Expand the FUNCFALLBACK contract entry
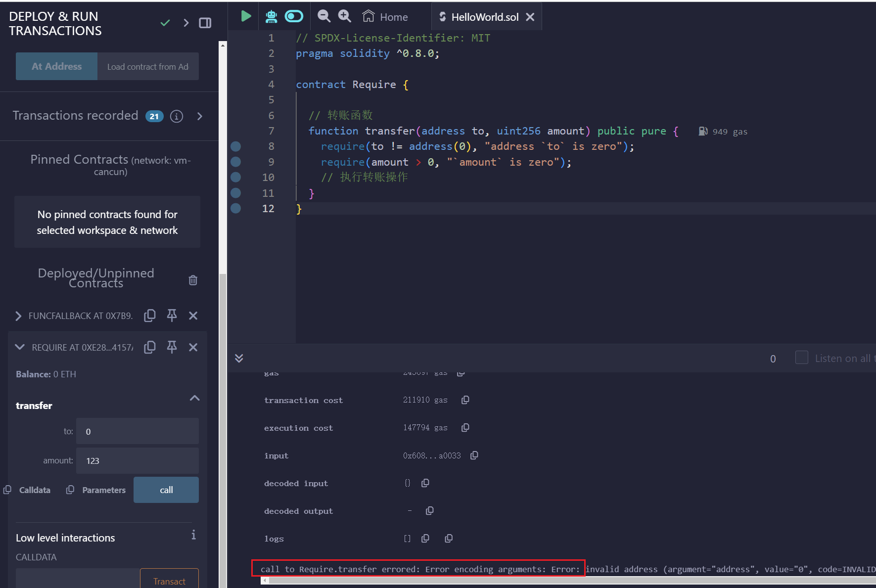 pyautogui.click(x=18, y=316)
